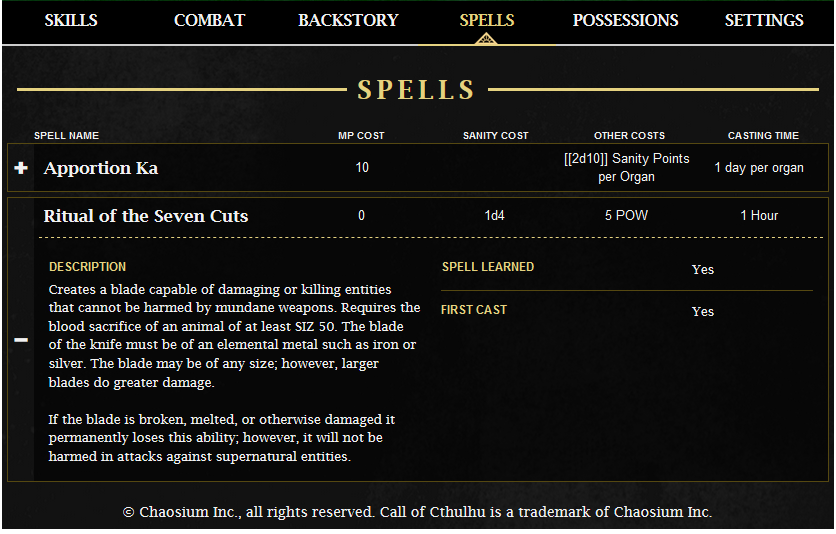Collapse the Ritual of the Seven Cuts details

[21, 340]
